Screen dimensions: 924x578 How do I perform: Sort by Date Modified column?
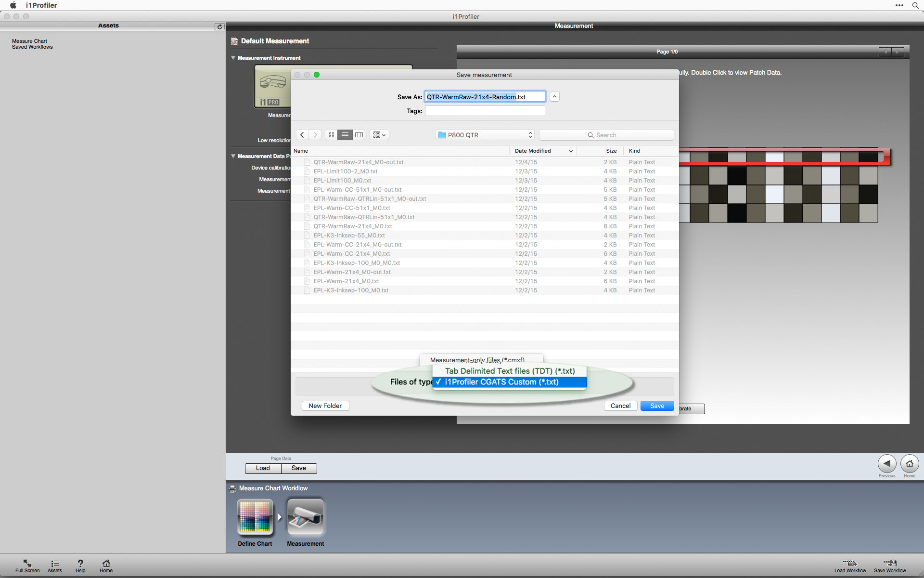543,151
